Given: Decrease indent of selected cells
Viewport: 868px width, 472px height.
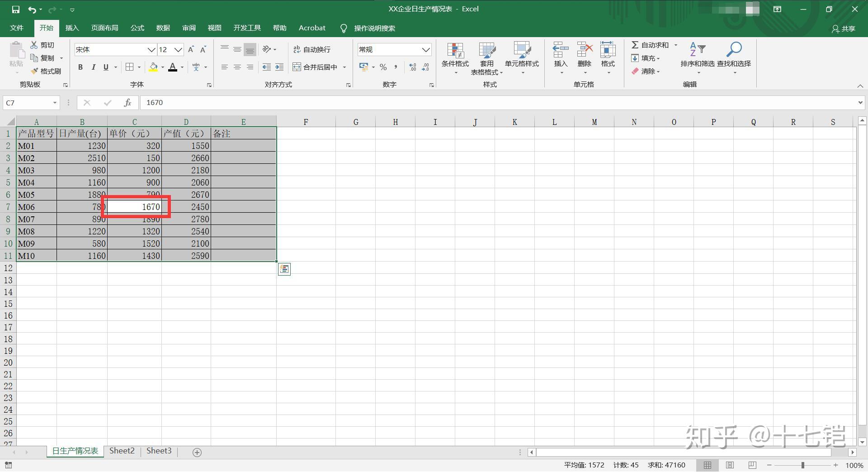Looking at the screenshot, I should coord(267,67).
